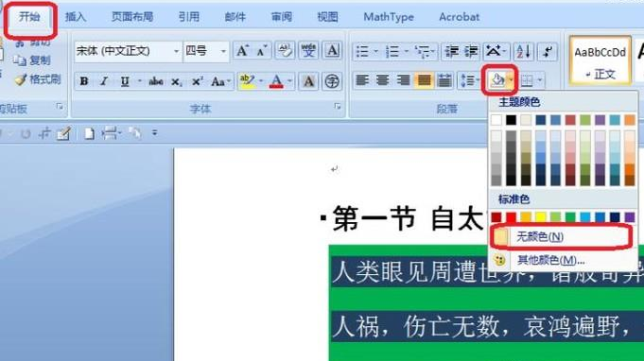
Task: Select the AaBbCcDd 正文 style
Action: click(x=600, y=60)
